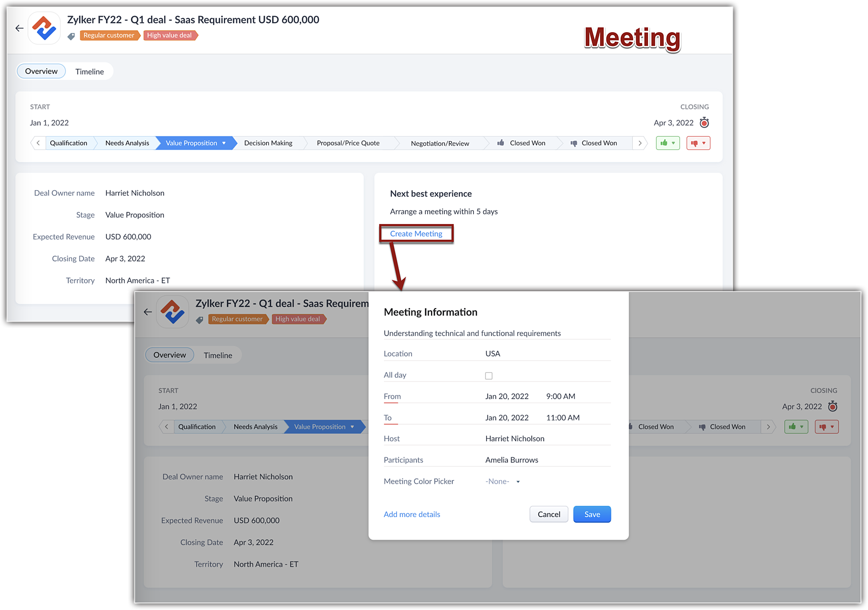Cancel the Meeting Information dialog
Viewport: 868px width, 610px height.
[x=549, y=514]
